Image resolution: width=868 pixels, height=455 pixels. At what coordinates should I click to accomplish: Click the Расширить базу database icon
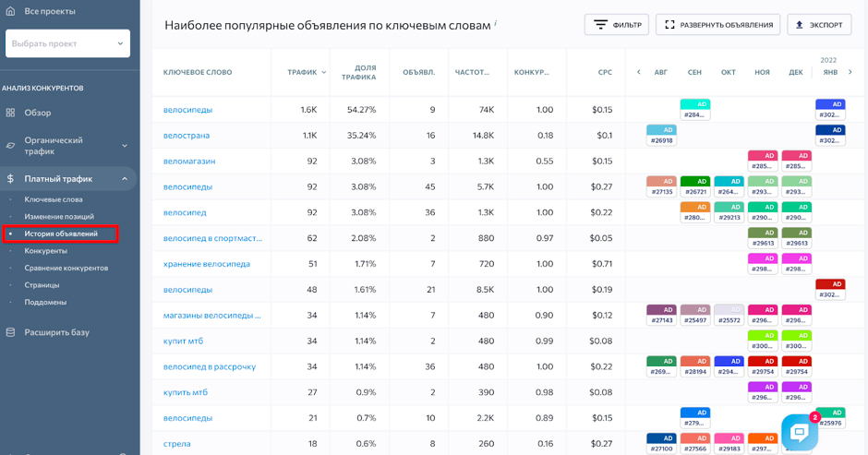point(10,332)
